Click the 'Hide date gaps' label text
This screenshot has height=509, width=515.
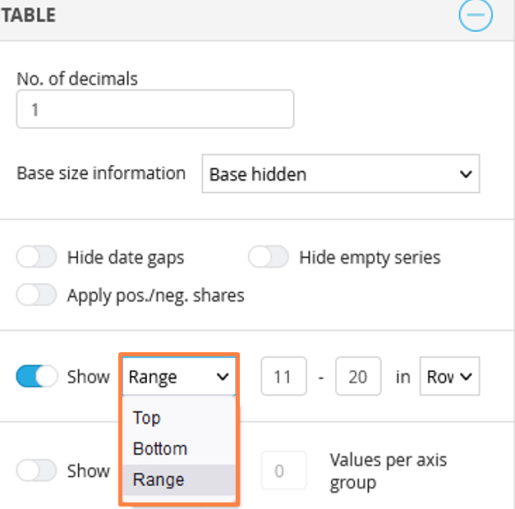point(126,258)
